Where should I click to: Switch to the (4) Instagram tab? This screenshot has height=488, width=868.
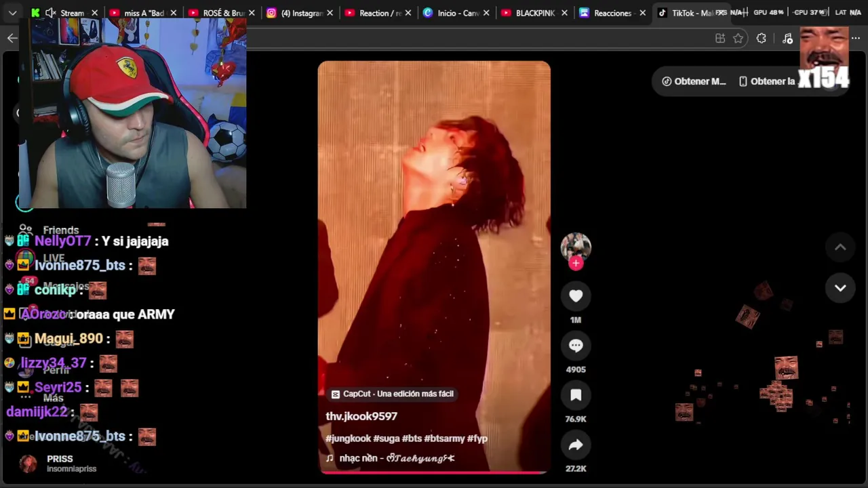[x=300, y=13]
